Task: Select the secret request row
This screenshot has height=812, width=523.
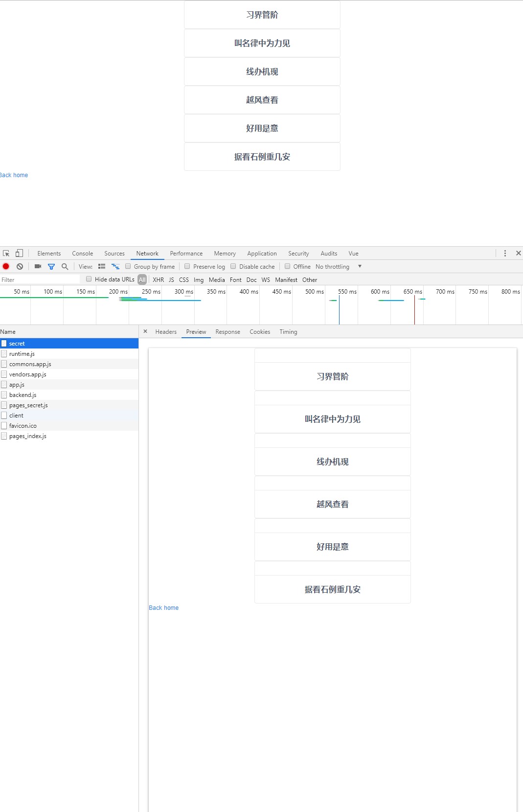Action: pos(69,344)
